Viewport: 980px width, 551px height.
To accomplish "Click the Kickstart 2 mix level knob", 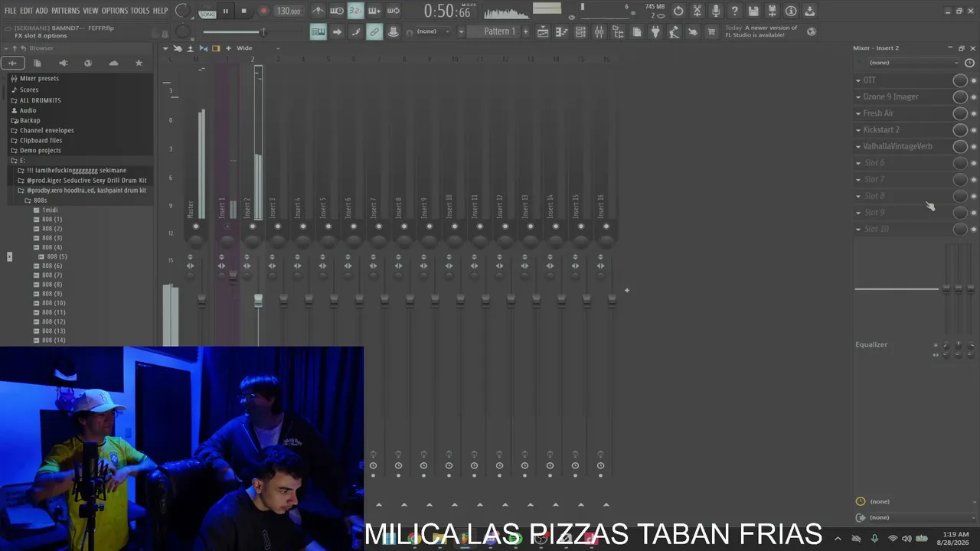I will 960,130.
